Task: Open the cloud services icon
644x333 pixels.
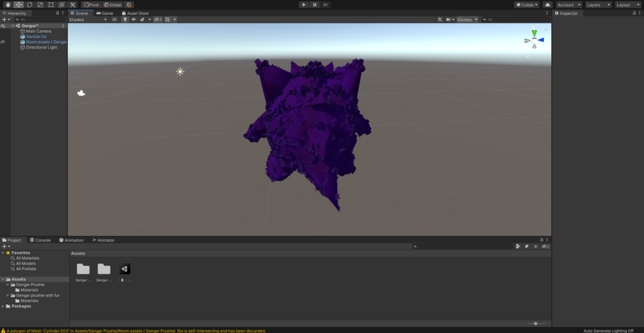Action: (547, 4)
